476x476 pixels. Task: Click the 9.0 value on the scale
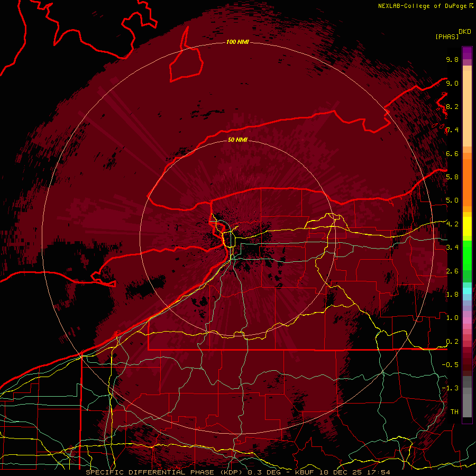[452, 83]
